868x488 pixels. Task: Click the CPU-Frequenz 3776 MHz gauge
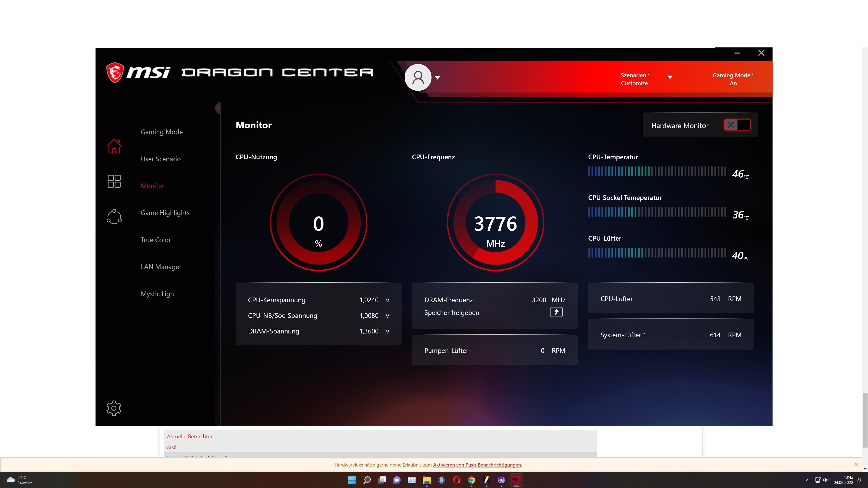pos(495,222)
